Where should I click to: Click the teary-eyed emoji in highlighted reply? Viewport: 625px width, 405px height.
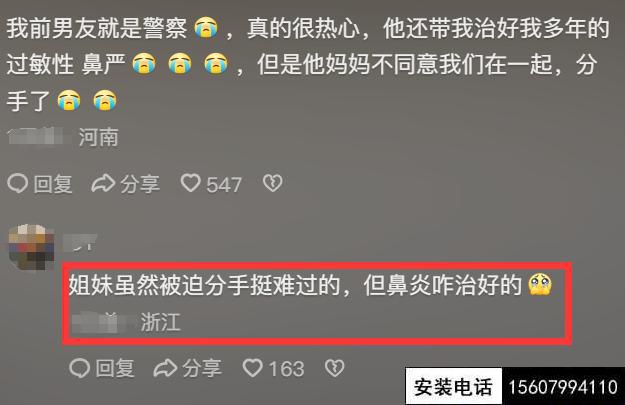click(x=540, y=284)
